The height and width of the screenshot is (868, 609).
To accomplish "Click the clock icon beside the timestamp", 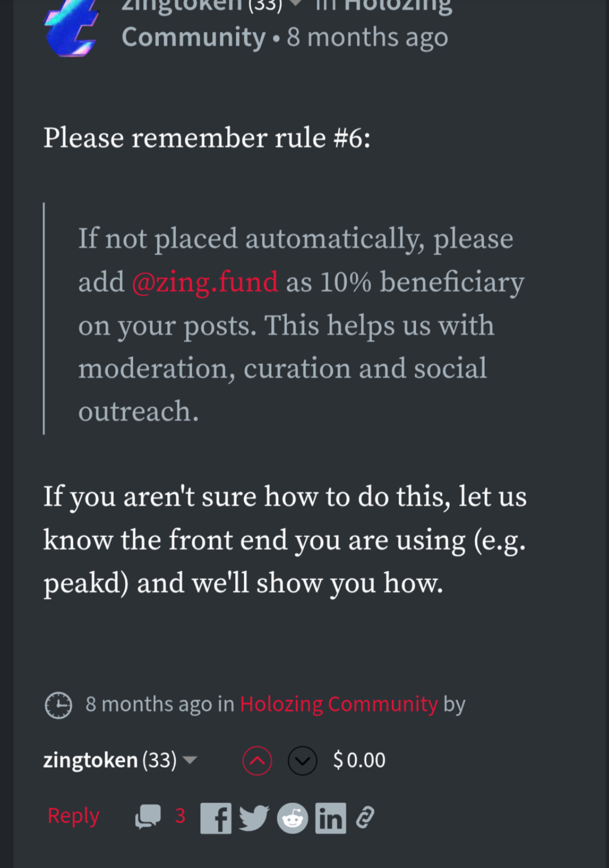I will click(x=58, y=705).
